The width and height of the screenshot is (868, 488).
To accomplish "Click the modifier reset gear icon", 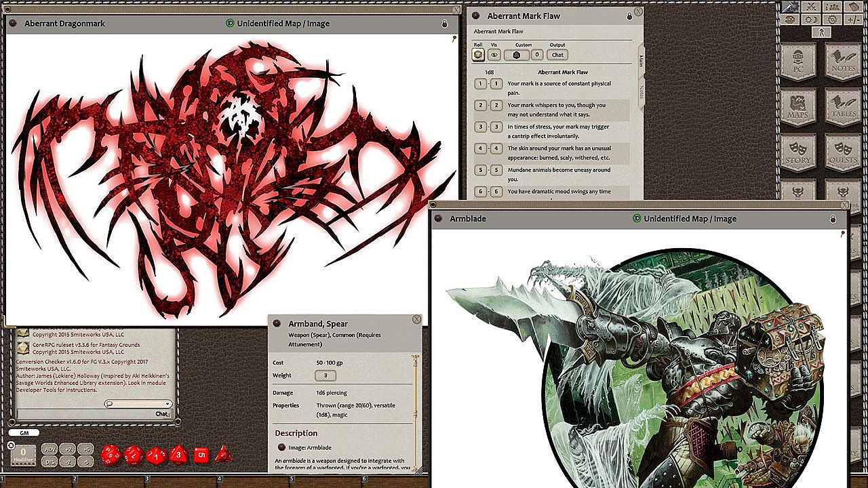I will point(12,445).
